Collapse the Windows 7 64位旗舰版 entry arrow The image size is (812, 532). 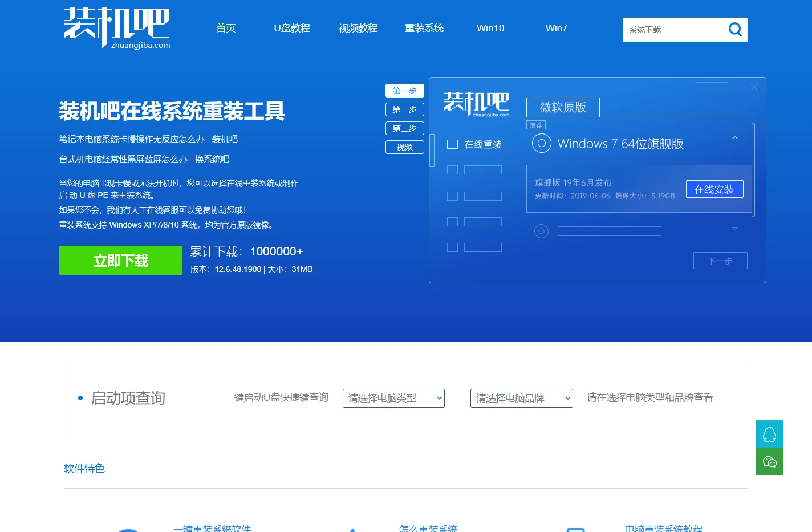(735, 138)
